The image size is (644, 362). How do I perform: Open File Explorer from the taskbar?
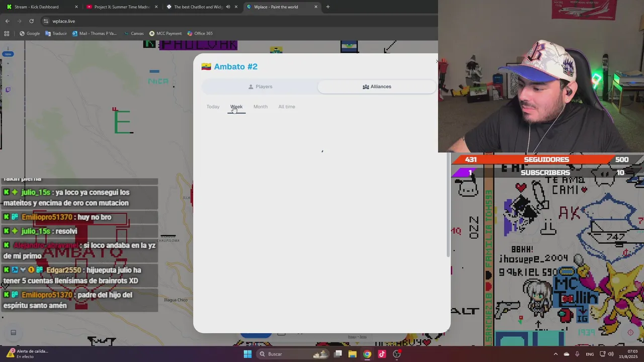pos(352,354)
